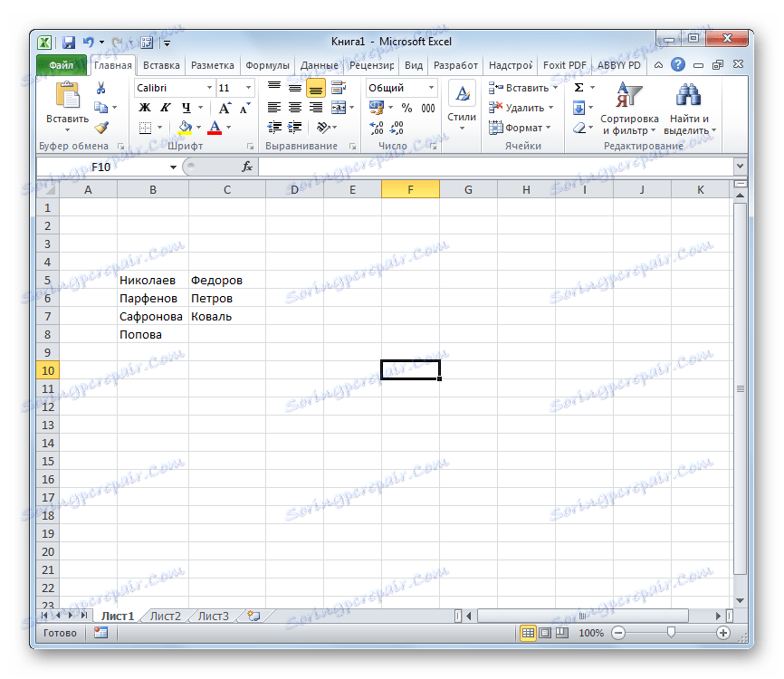
Task: Switch to sheet tab Лист3
Action: 213,616
